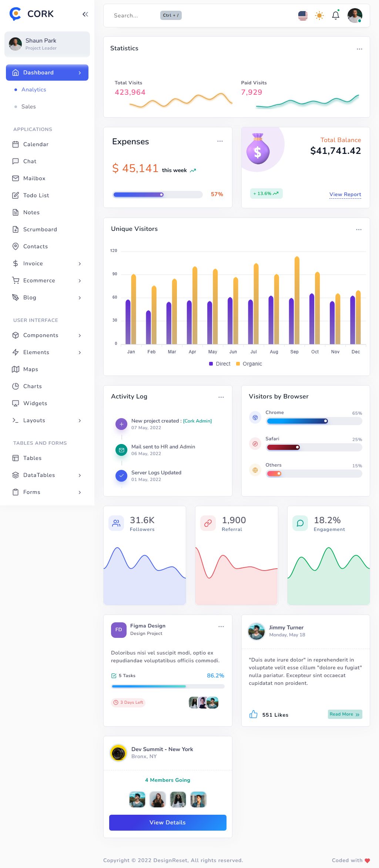This screenshot has width=379, height=868.
Task: Click the View Details button
Action: pyautogui.click(x=168, y=822)
